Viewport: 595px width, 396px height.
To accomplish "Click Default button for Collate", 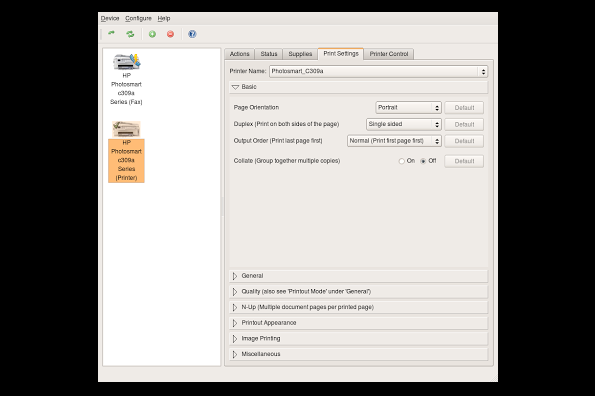I will (x=464, y=161).
